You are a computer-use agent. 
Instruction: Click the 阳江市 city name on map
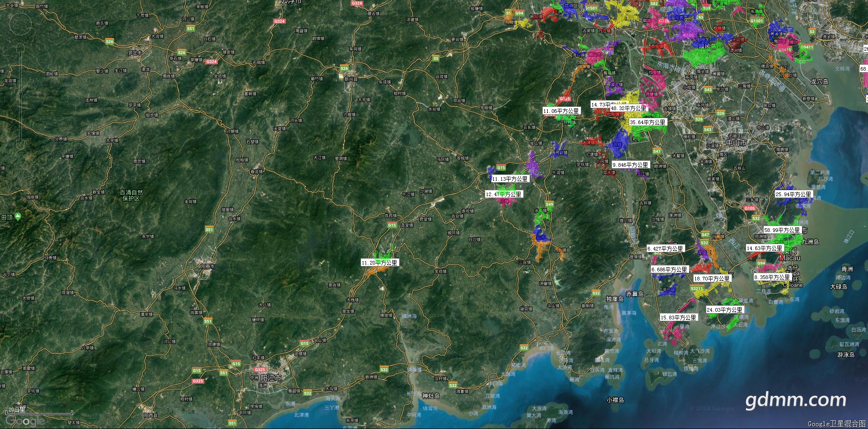coord(271,378)
